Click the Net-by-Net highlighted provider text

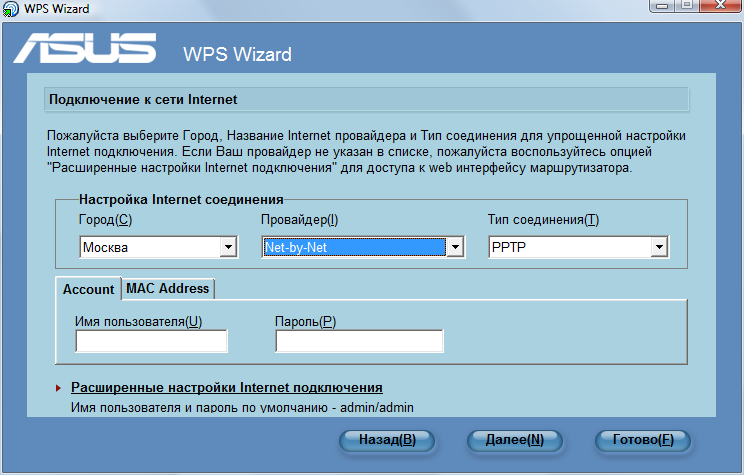pos(296,247)
